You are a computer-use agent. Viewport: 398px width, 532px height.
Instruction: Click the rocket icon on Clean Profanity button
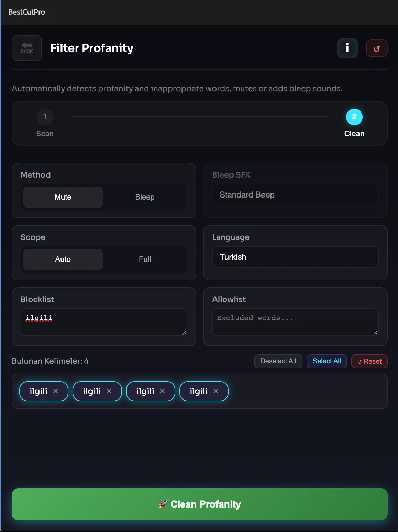pos(163,504)
